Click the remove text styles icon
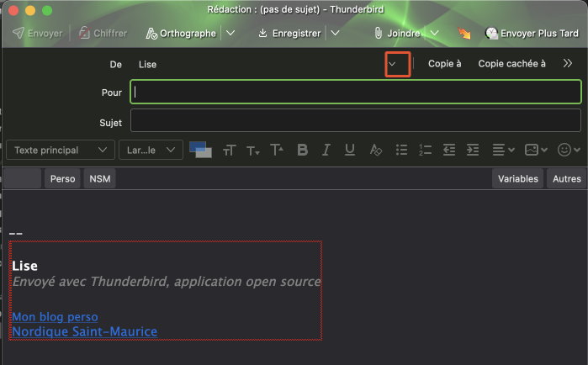Viewport: 588px width, 365px height. (376, 150)
